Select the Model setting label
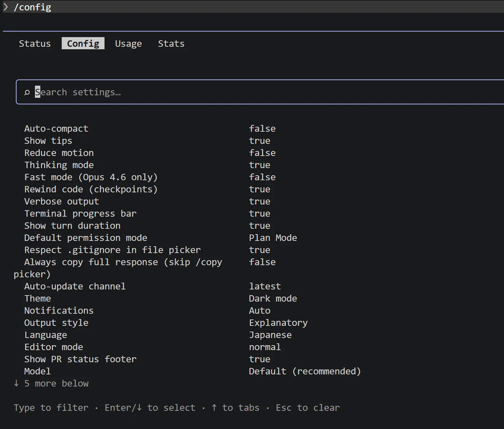The width and height of the screenshot is (504, 429). pyautogui.click(x=37, y=371)
